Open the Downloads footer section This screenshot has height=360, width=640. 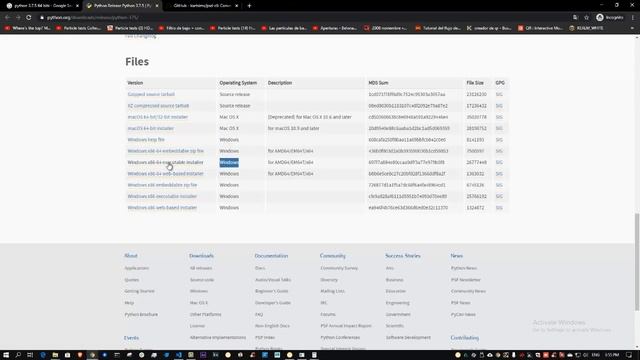(x=201, y=256)
